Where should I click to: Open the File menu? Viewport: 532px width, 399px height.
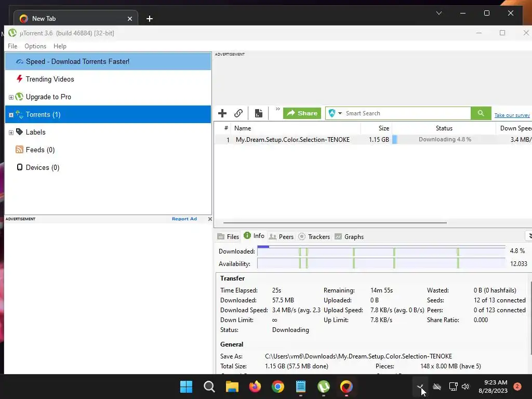pos(12,46)
